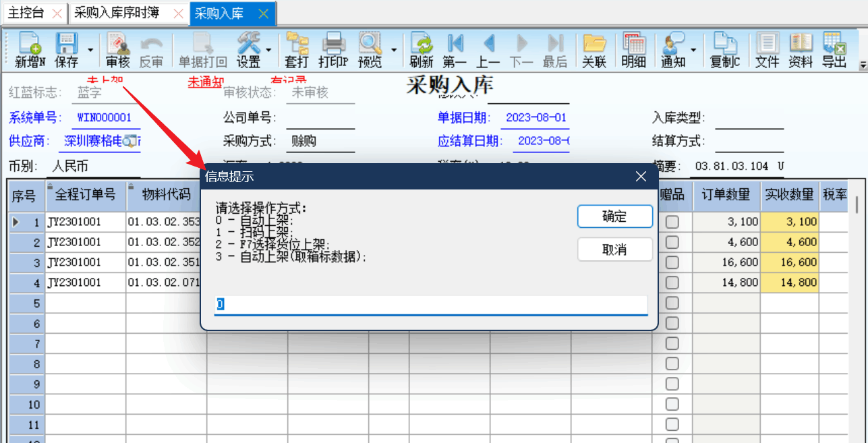The image size is (868, 443).
Task: Tick the 赠品 checkbox in row 6
Action: point(672,324)
